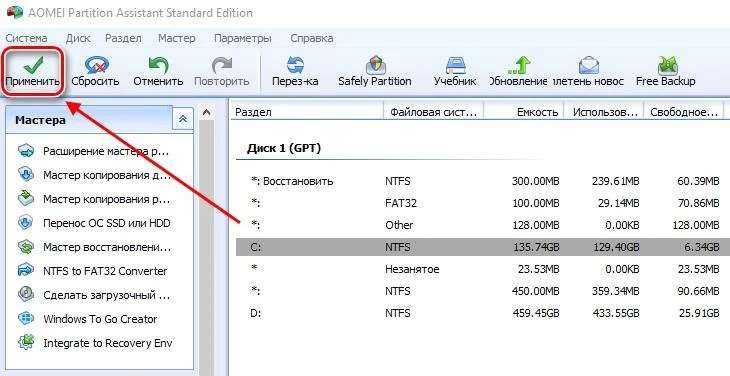Click icon beside Мастер копирования д…
Screen dimensions: 730x376
26,174
